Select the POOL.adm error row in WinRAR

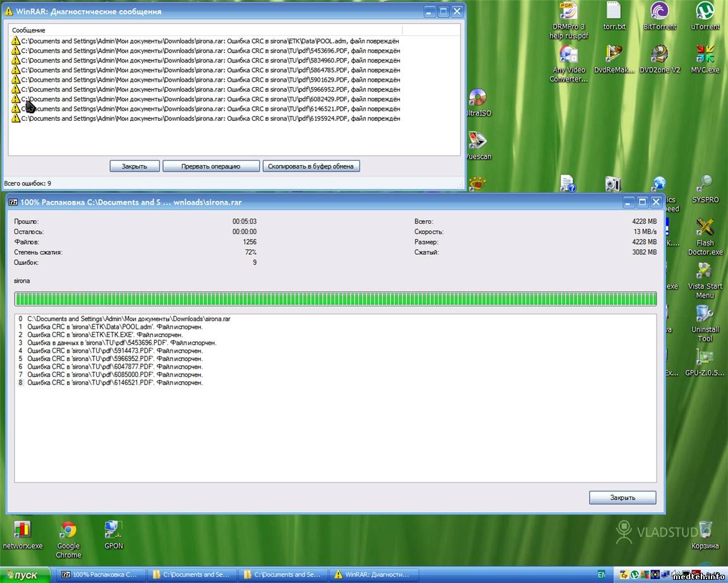point(210,41)
